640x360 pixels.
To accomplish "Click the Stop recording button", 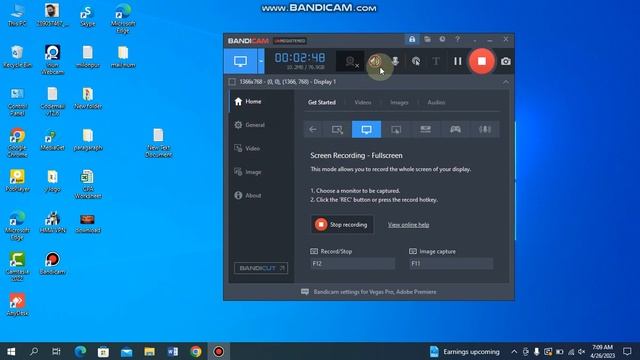I will pyautogui.click(x=342, y=224).
